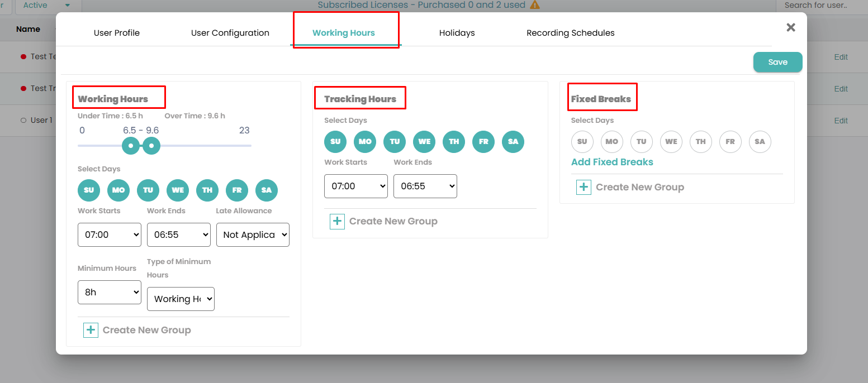Open the Recording Schedules tab
Viewport: 868px width, 383px height.
[x=571, y=33]
